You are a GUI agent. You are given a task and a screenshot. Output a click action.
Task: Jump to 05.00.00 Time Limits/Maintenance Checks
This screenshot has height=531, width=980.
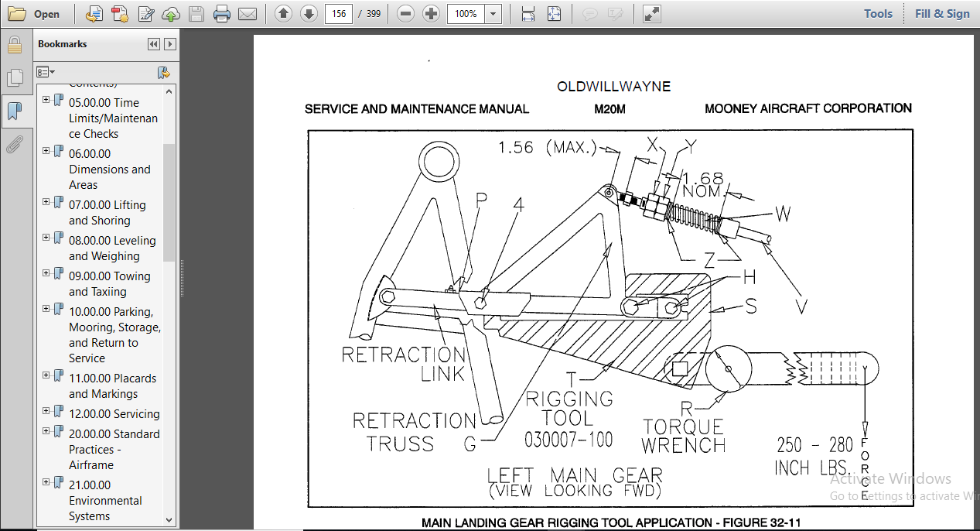click(113, 118)
